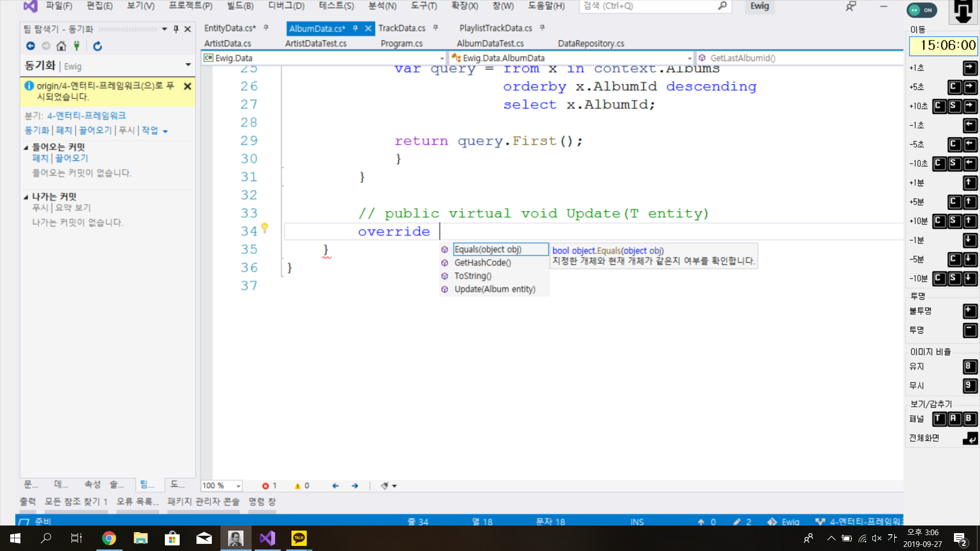Open Team Explorer home icon
This screenshot has height=551, width=980.
point(61,46)
